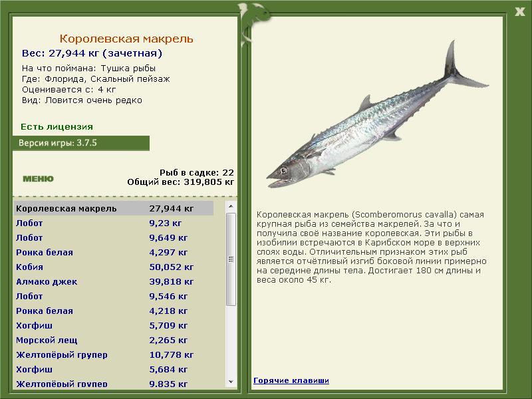The height and width of the screenshot is (399, 532).
Task: Select the Ронка белая 4,218 кг row
Action: coord(114,311)
